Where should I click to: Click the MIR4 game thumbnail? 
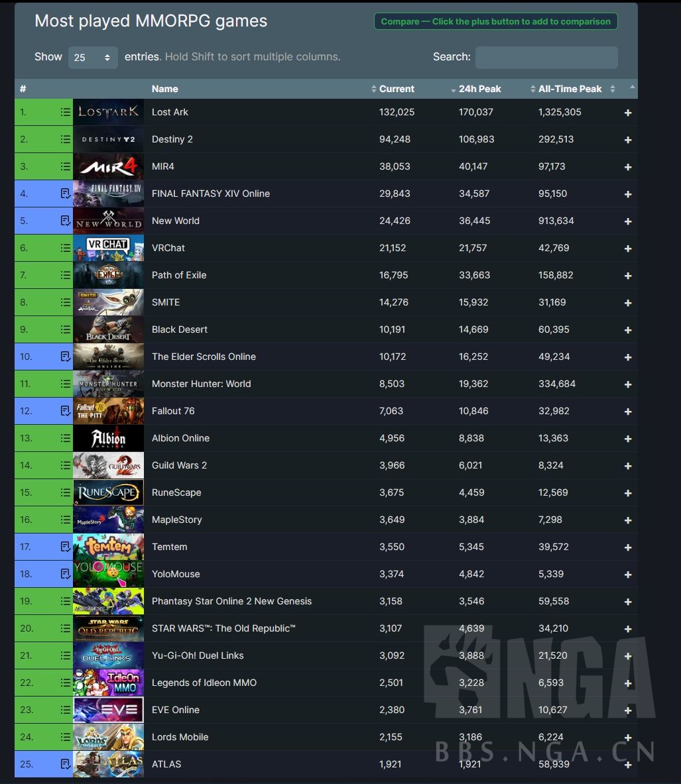click(108, 166)
